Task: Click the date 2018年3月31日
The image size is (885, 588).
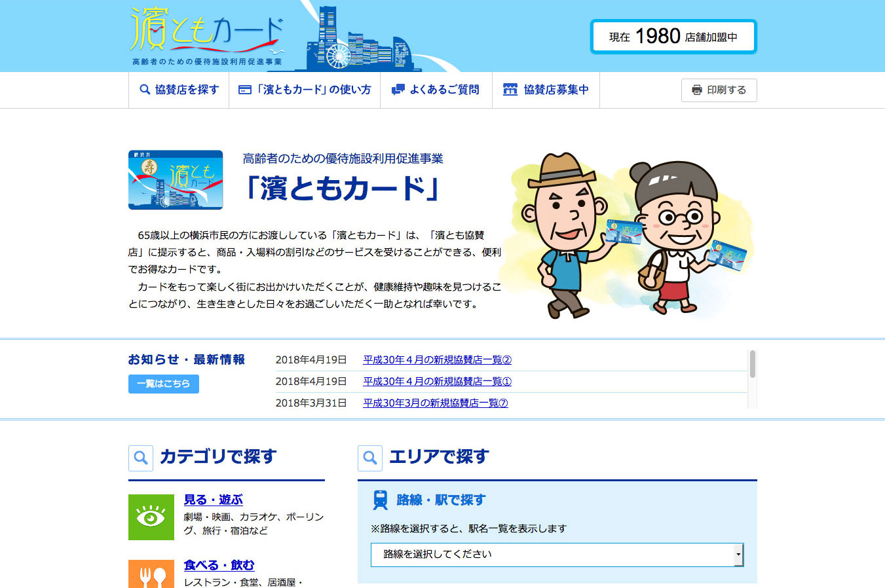Action: click(x=311, y=403)
